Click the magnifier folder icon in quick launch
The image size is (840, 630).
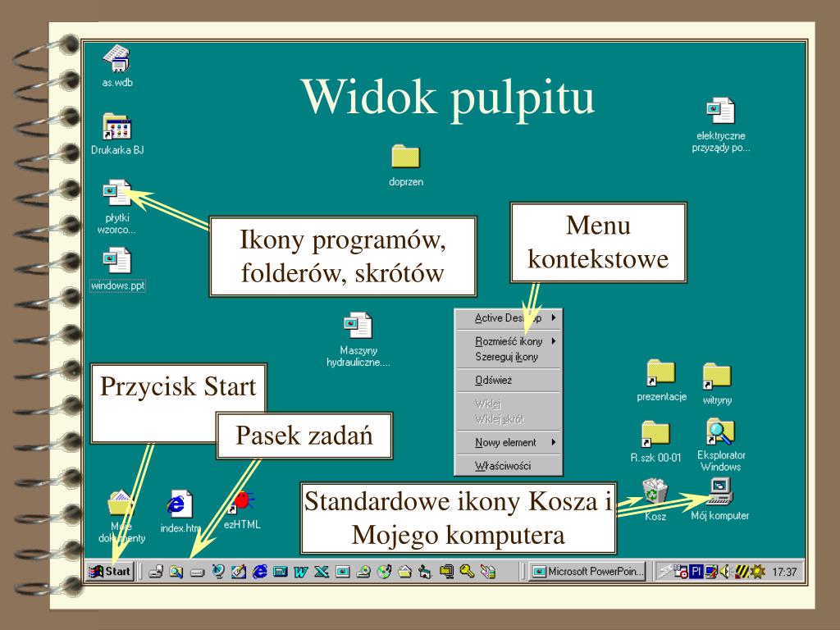[x=176, y=572]
